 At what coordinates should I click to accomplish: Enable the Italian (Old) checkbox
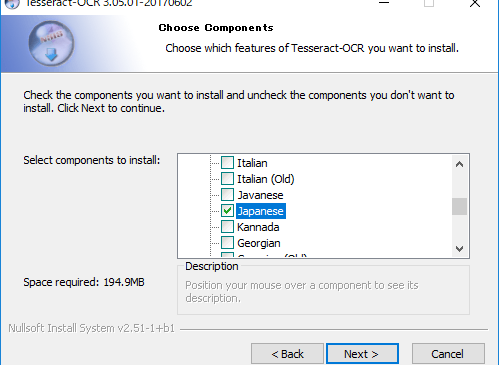(227, 179)
